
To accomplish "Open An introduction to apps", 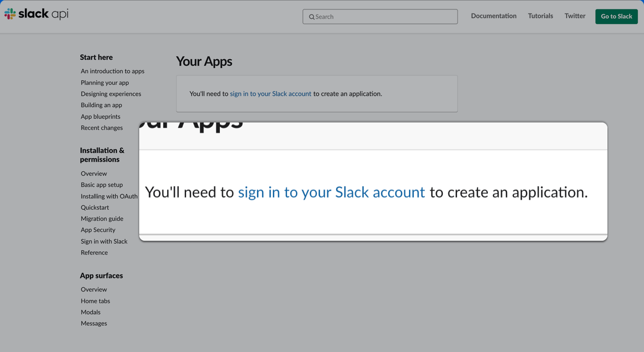I will click(112, 71).
